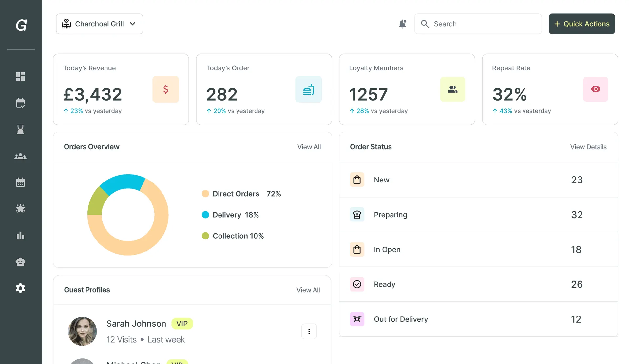The image size is (629, 364).
Task: Click the 'New' order status label
Action: (382, 180)
